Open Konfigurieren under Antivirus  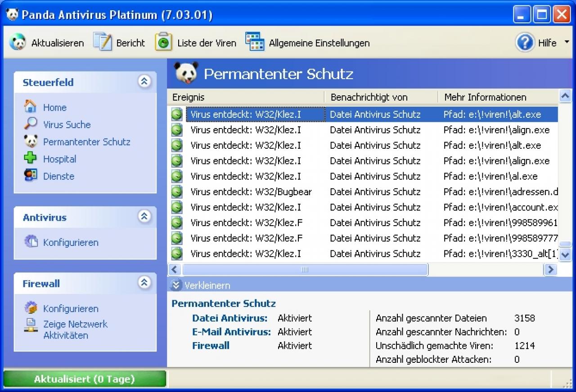click(71, 243)
